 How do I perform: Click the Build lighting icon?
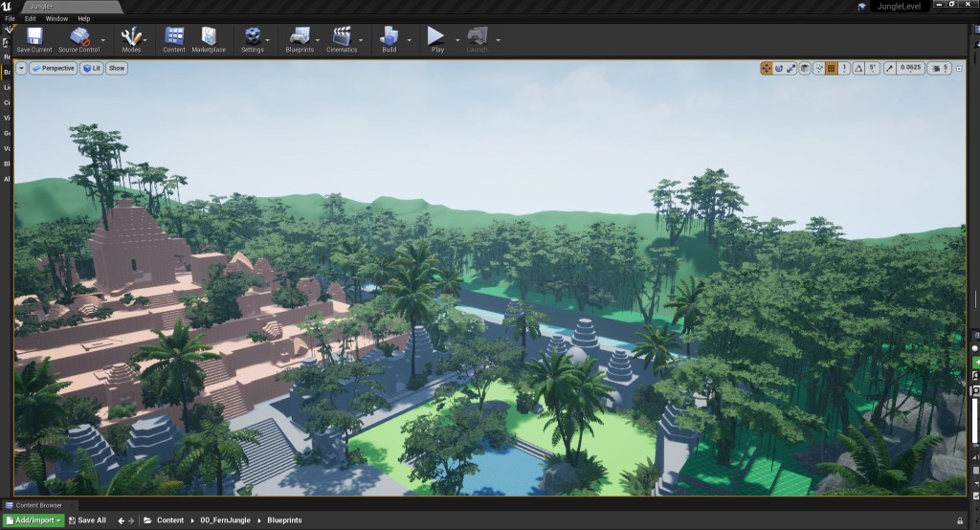389,38
